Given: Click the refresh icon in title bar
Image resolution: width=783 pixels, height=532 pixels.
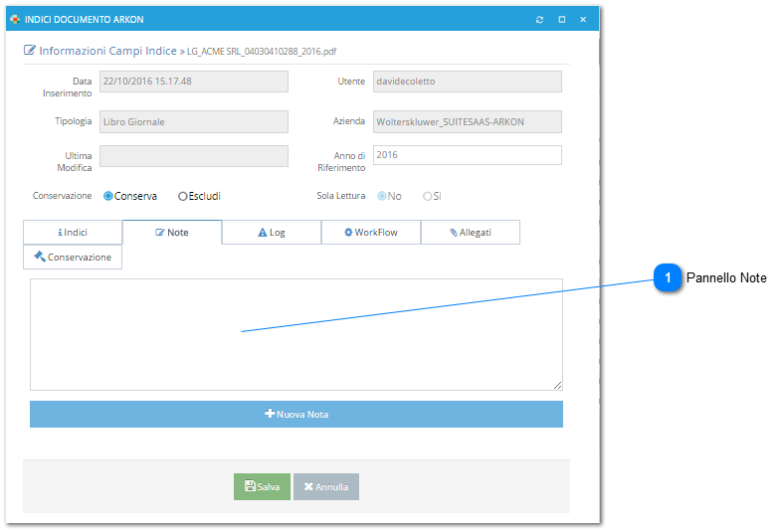Looking at the screenshot, I should click(539, 20).
